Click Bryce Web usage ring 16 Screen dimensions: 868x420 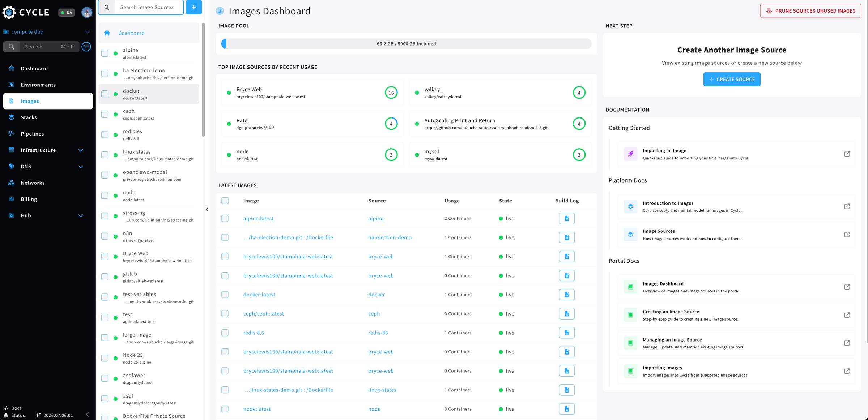click(391, 93)
